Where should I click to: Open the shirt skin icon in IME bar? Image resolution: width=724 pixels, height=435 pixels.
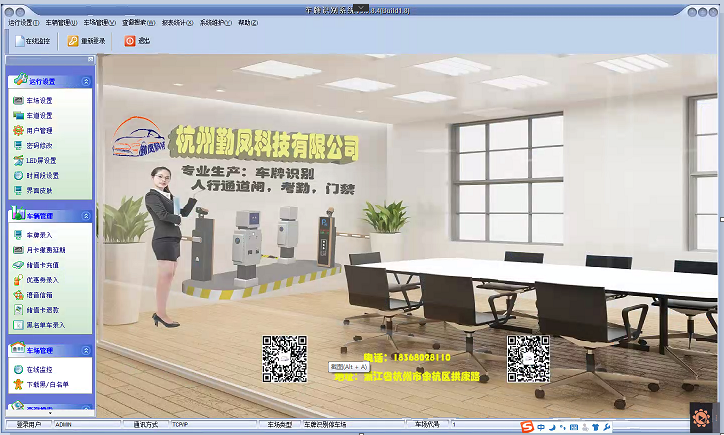[x=596, y=427]
